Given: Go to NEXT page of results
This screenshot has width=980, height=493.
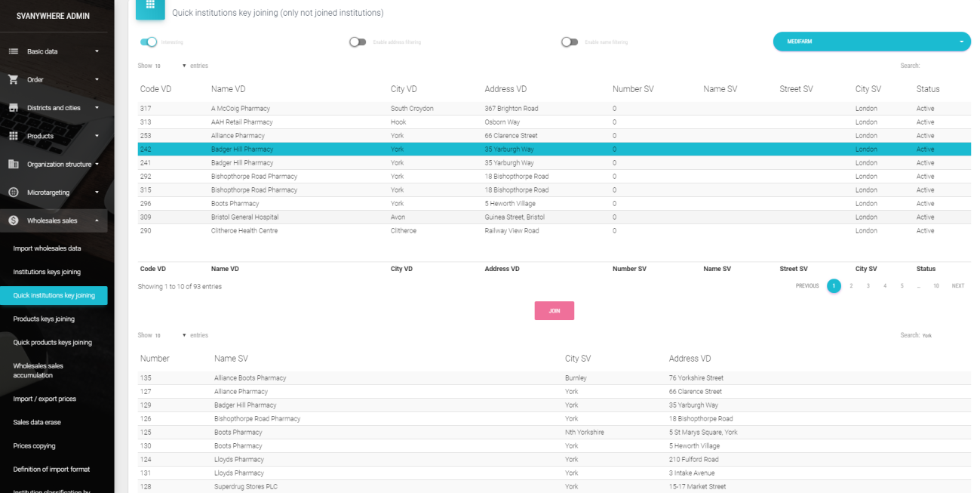Looking at the screenshot, I should coord(957,286).
